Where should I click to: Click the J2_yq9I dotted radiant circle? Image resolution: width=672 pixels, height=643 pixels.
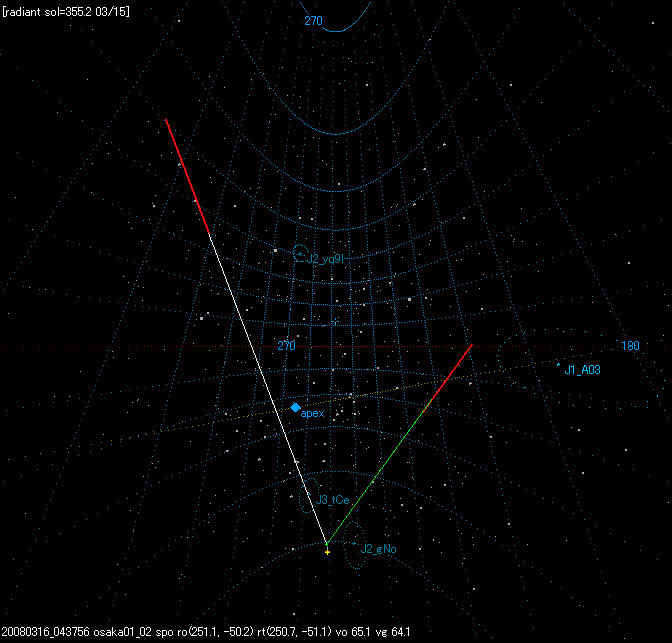pos(300,253)
